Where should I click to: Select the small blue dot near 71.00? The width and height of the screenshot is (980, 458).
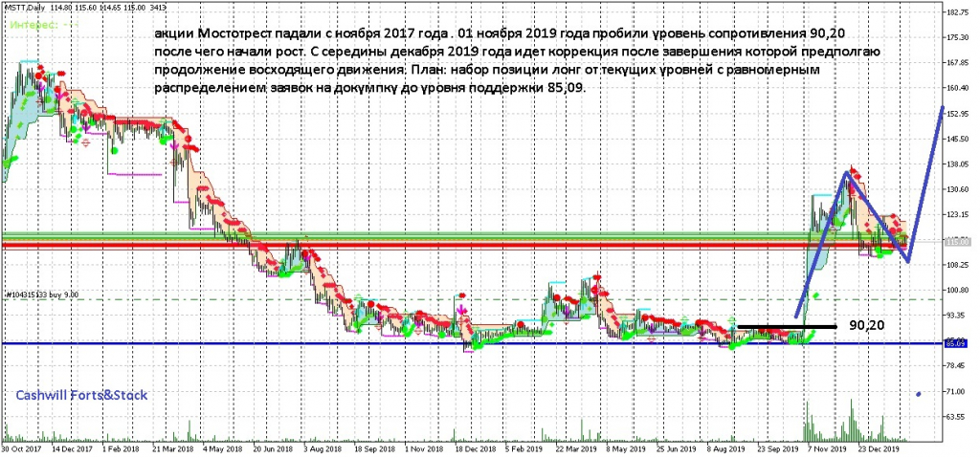pyautogui.click(x=919, y=393)
